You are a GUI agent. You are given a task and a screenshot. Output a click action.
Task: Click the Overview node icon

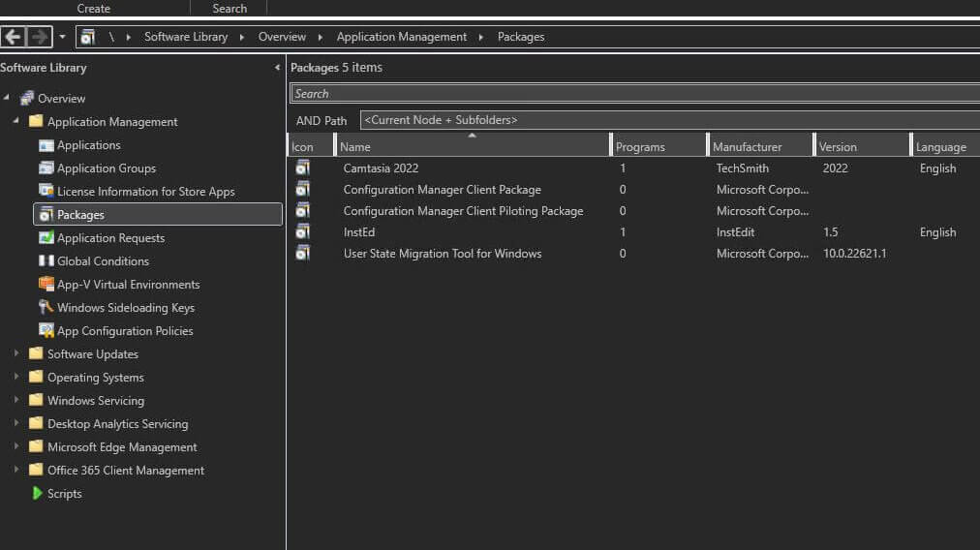pos(26,98)
